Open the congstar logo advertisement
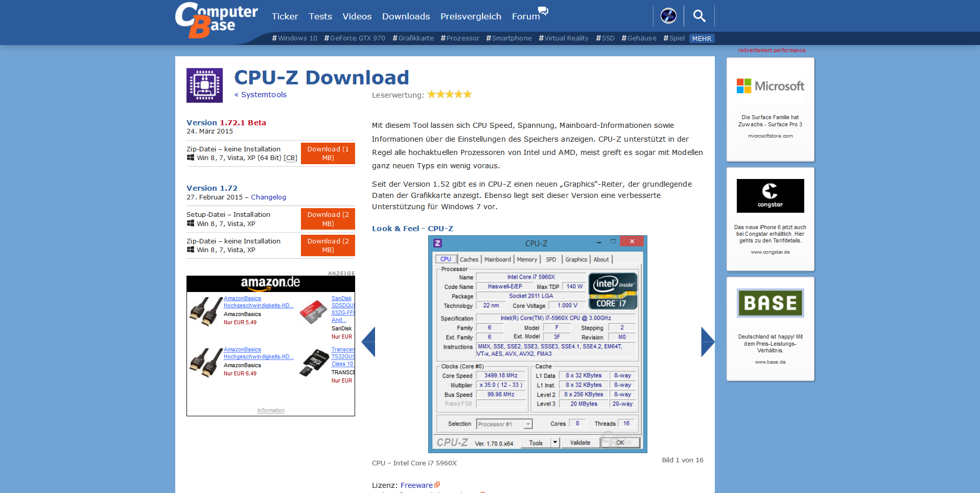 click(770, 196)
